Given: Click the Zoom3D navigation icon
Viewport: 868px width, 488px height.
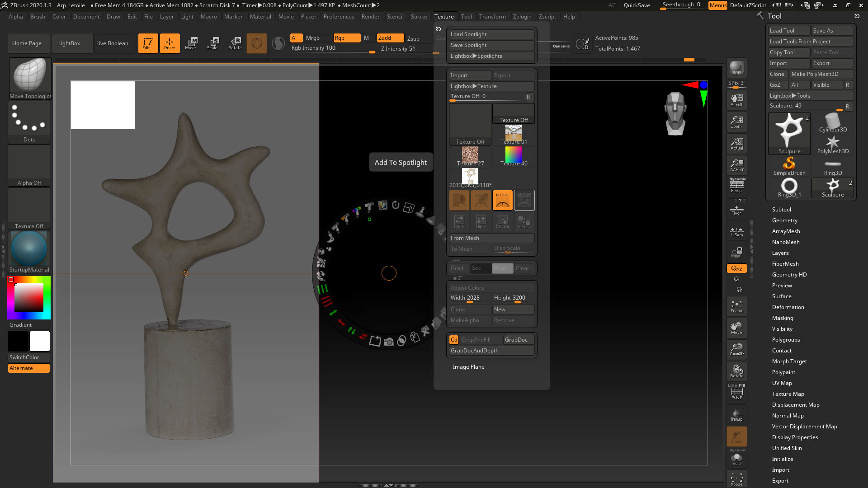Looking at the screenshot, I should (x=736, y=349).
